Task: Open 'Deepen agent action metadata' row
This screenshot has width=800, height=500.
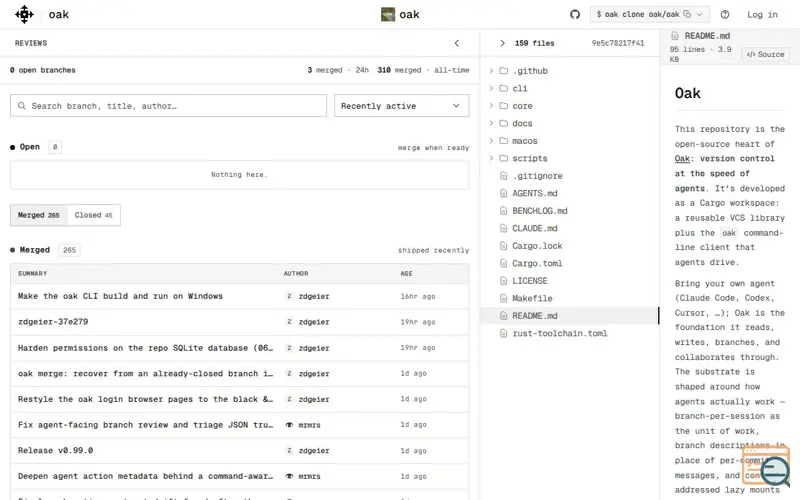Action: pos(239,476)
